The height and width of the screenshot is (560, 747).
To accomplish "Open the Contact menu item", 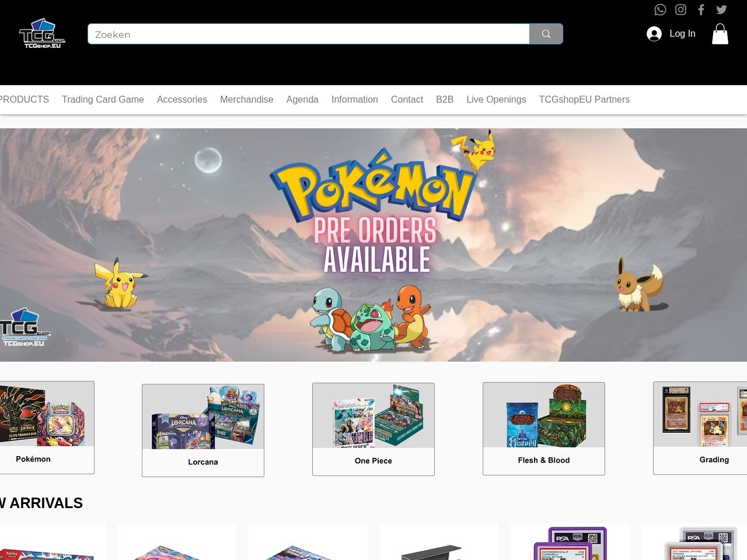I will (x=407, y=99).
